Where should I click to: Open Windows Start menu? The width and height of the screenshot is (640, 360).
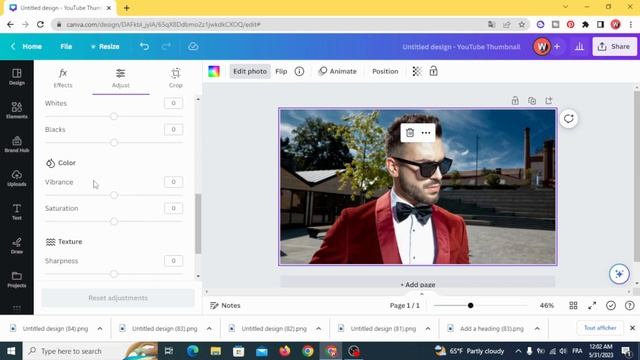click(x=11, y=351)
